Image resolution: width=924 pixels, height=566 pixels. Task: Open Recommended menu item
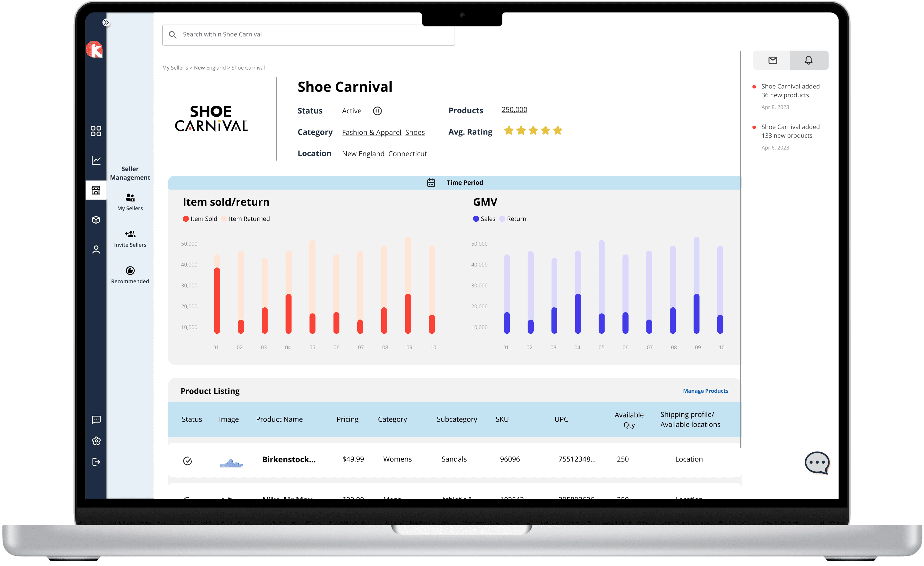(x=130, y=275)
